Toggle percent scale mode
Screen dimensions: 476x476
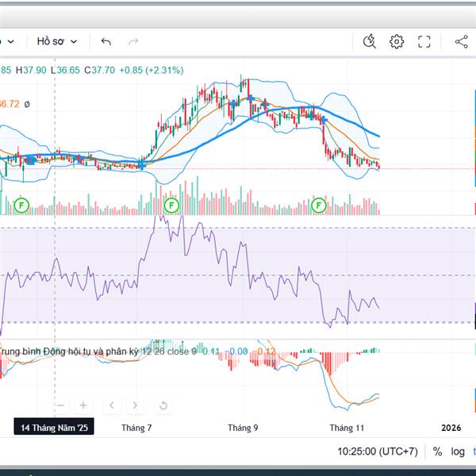pyautogui.click(x=437, y=451)
